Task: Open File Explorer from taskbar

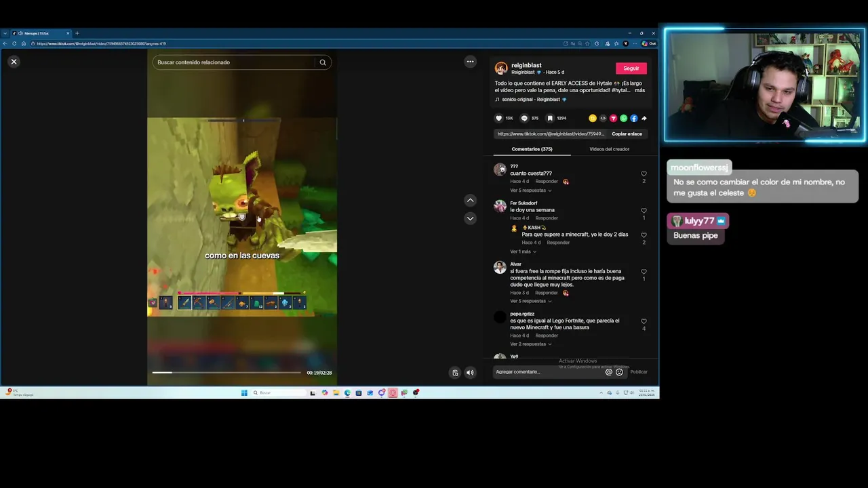Action: [336, 392]
